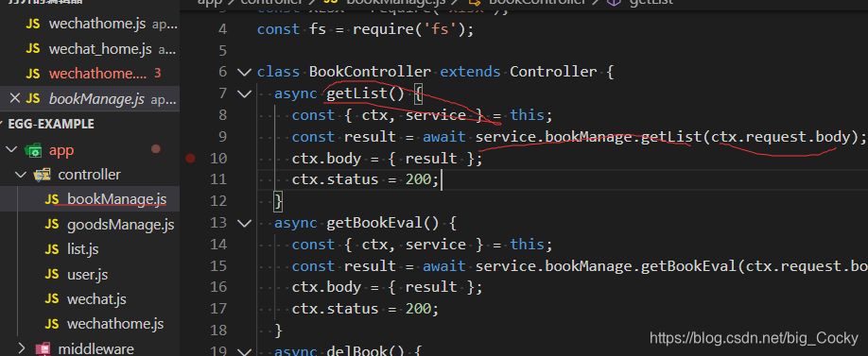
Task: Click JS icon next to wechat_home.js
Action: tap(33, 49)
